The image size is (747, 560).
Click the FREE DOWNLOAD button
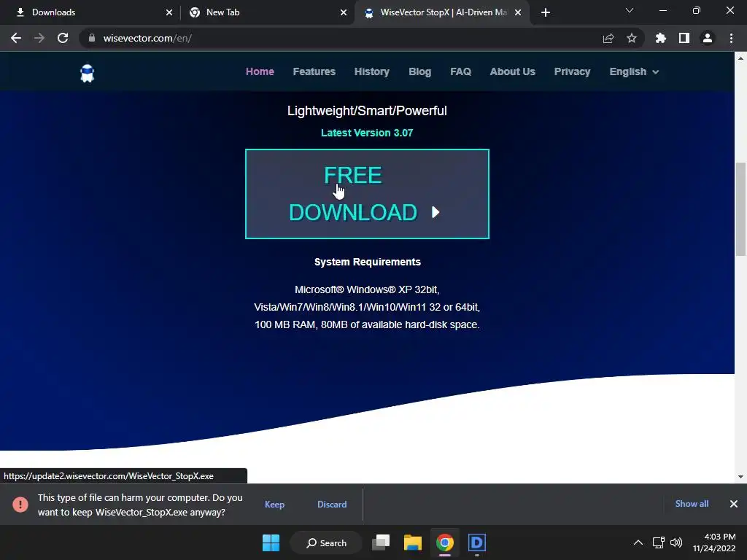point(367,194)
